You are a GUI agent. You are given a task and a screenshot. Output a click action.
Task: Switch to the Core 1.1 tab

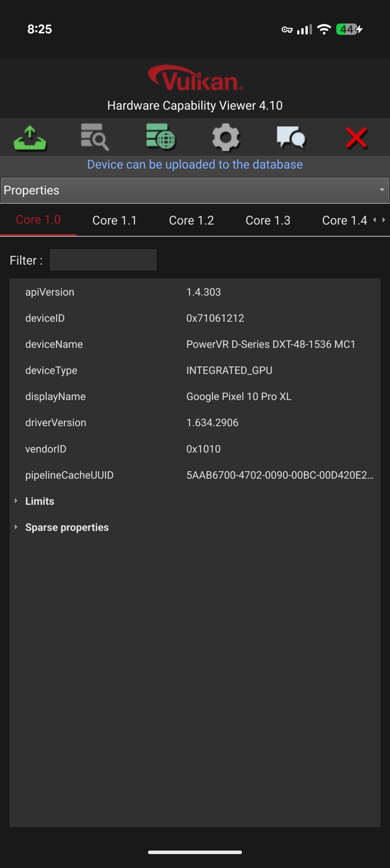114,220
